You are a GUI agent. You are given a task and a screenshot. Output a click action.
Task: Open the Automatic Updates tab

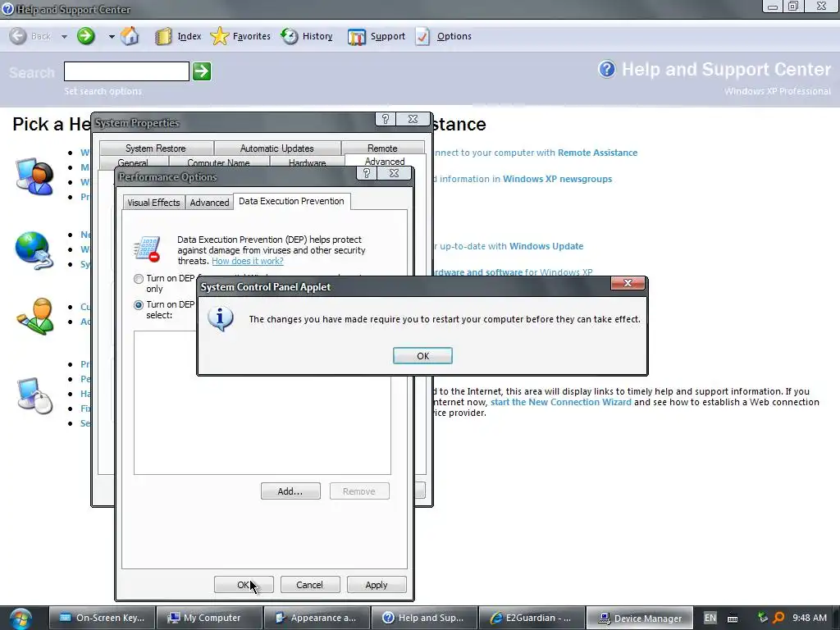277,148
